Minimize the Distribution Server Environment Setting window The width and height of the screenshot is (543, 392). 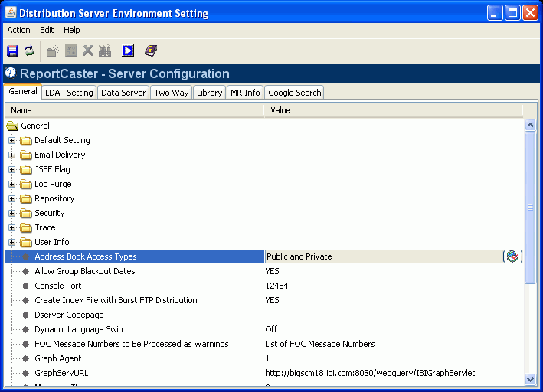[495, 13]
